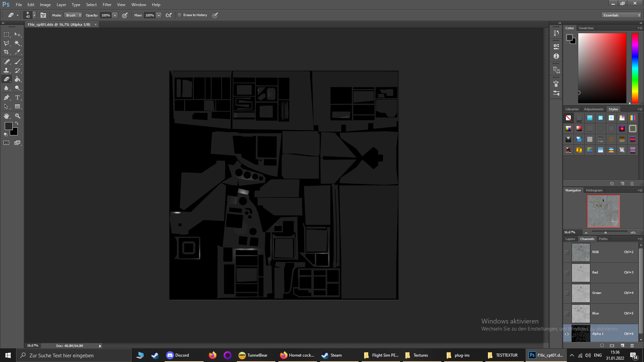Select the Magic Wand tool
Image resolution: width=644 pixels, height=362 pixels.
tap(18, 43)
